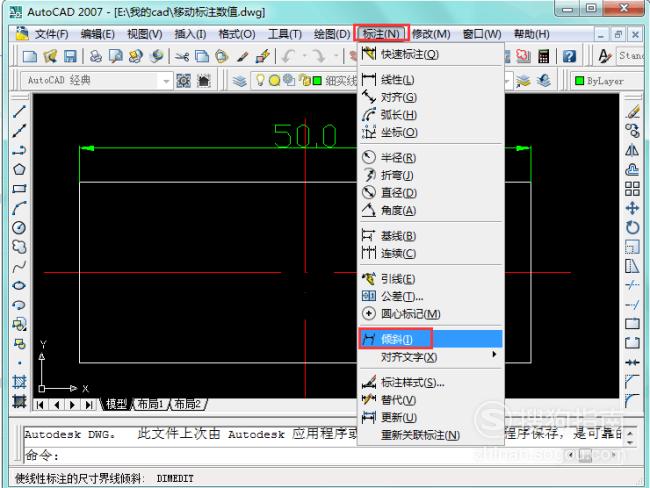Viewport: 650px width, 488px height.
Task: Choose 快速标注(Q) menu item
Action: pos(430,54)
